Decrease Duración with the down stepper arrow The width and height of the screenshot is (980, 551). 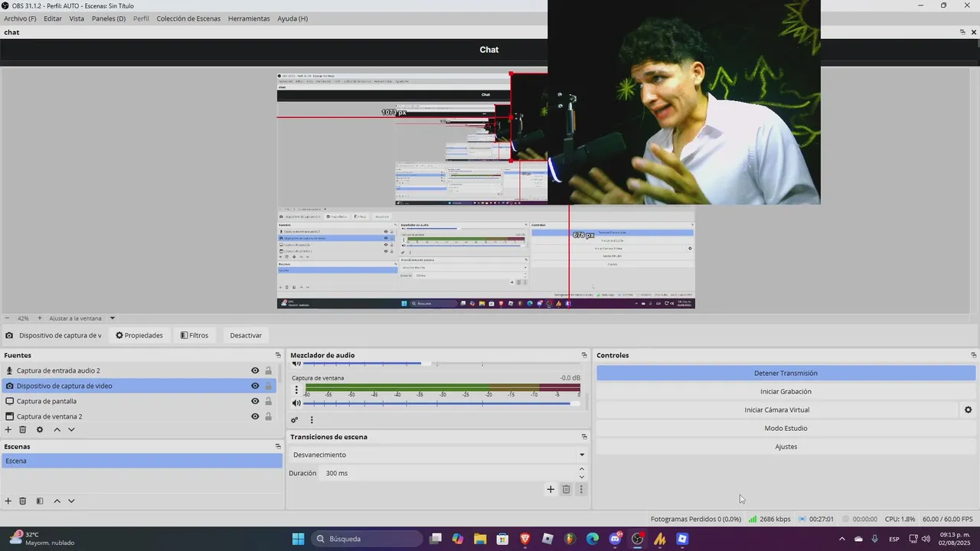click(582, 477)
